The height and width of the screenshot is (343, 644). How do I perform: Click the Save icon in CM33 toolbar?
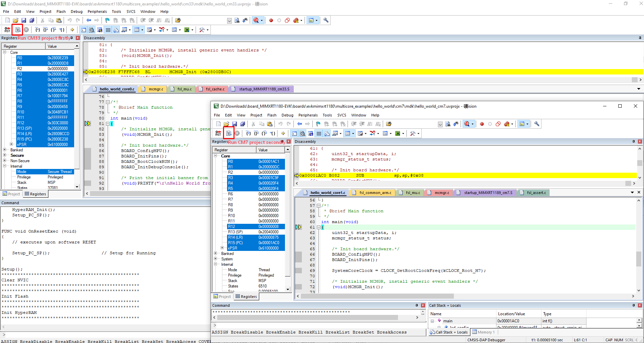click(24, 20)
